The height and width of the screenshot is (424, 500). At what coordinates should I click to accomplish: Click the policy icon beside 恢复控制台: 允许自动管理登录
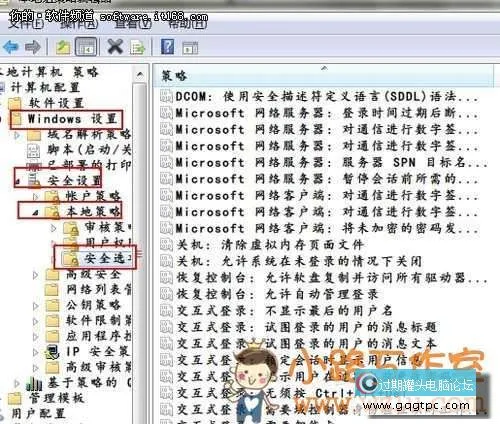click(166, 294)
